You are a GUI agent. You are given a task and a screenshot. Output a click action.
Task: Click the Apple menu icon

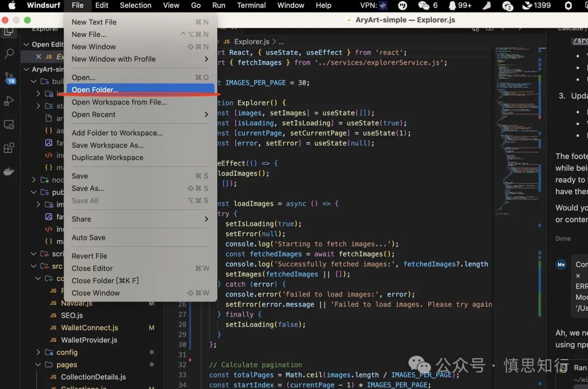[12, 5]
